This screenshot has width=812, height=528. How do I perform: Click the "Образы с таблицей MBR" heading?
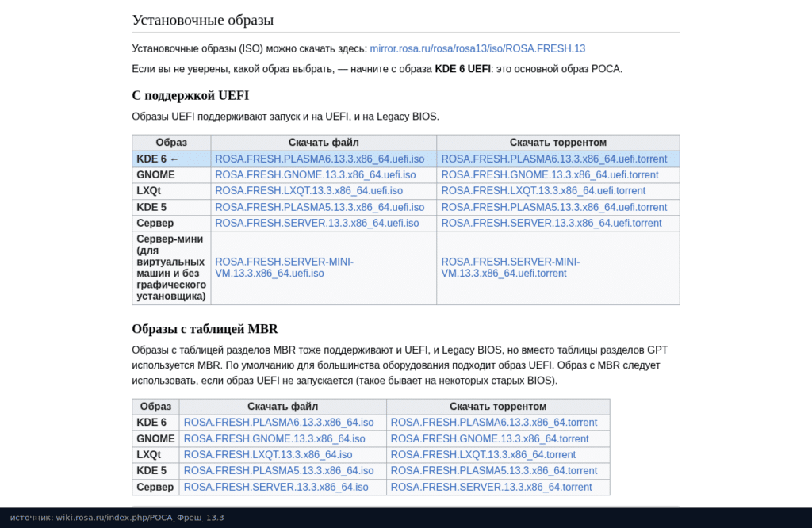pyautogui.click(x=205, y=329)
